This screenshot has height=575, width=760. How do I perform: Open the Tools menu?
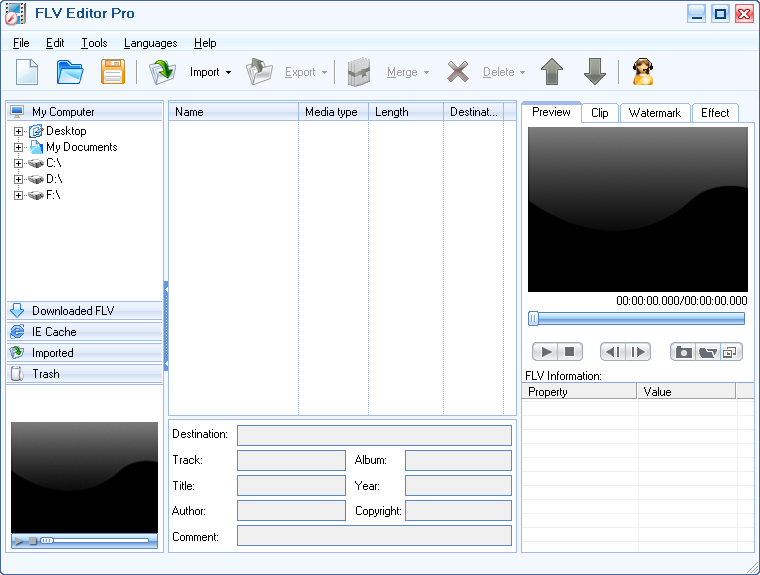tap(94, 43)
